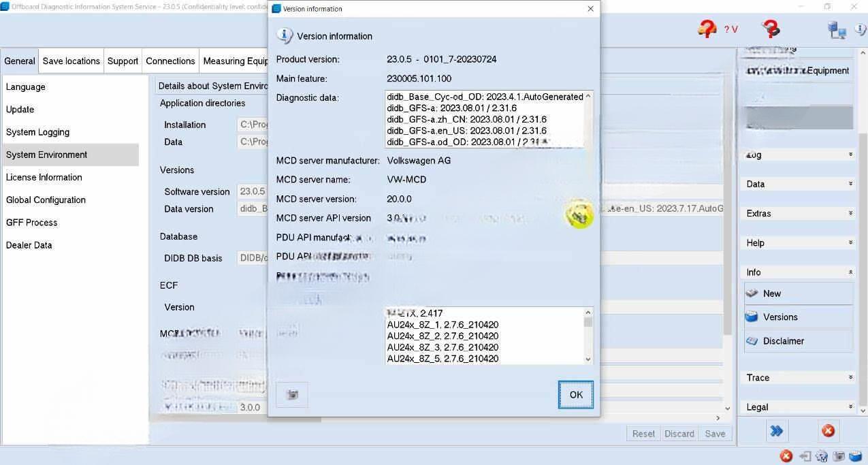Click the red X icon in the status bar
This screenshot has height=465, width=868.
pyautogui.click(x=786, y=456)
